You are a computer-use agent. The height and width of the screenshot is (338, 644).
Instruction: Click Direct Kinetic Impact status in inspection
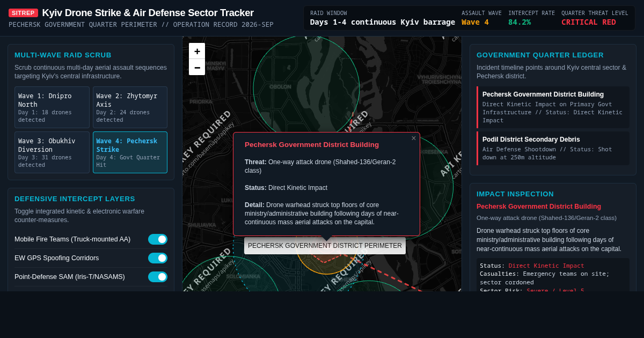(546, 266)
